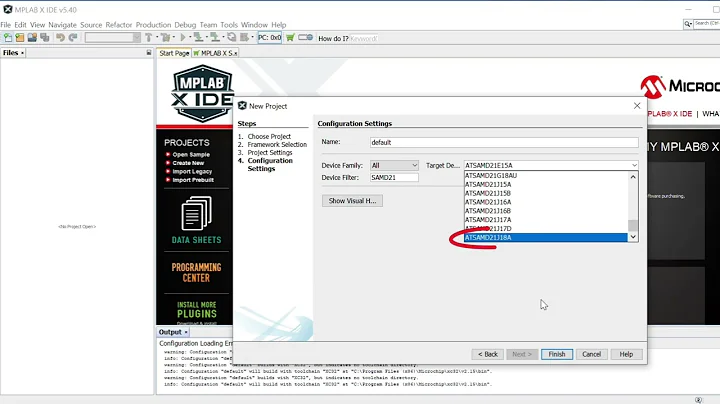
Task: Click the Build Project hammer icon
Action: [x=148, y=38]
